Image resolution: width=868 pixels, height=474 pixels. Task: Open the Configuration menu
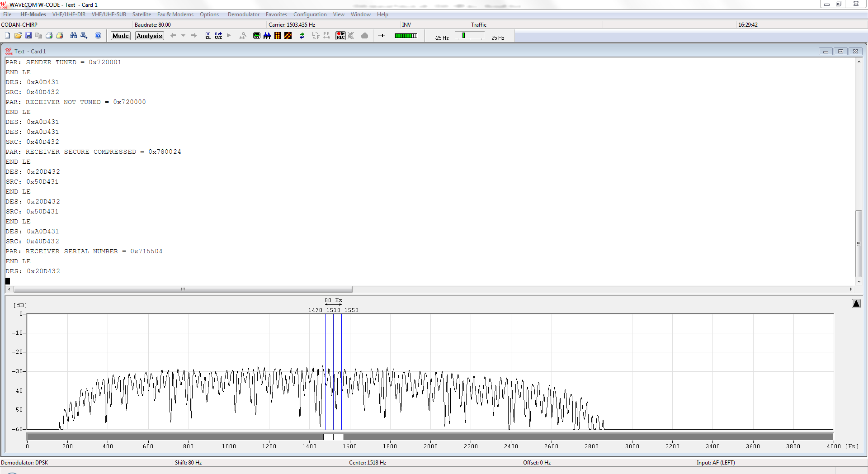coord(310,14)
